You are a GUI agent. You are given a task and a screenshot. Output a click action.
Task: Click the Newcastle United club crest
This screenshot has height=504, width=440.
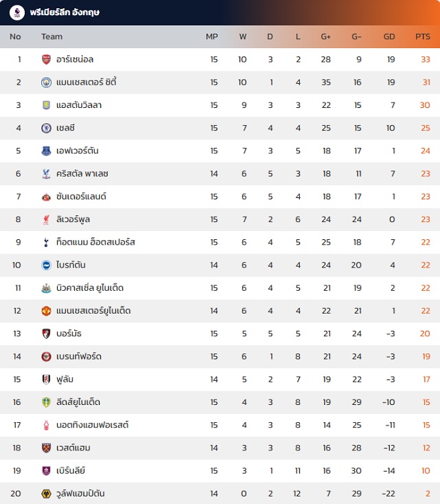point(46,287)
